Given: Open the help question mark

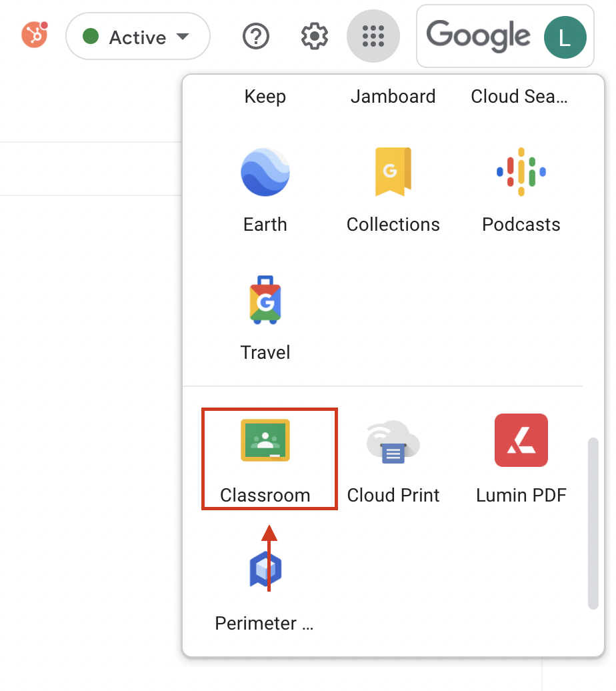Looking at the screenshot, I should (x=256, y=36).
